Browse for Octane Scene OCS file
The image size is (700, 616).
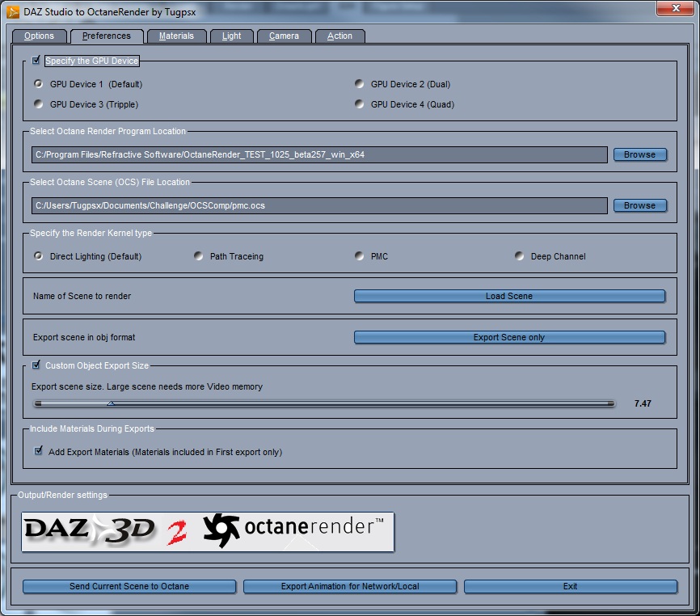click(639, 206)
